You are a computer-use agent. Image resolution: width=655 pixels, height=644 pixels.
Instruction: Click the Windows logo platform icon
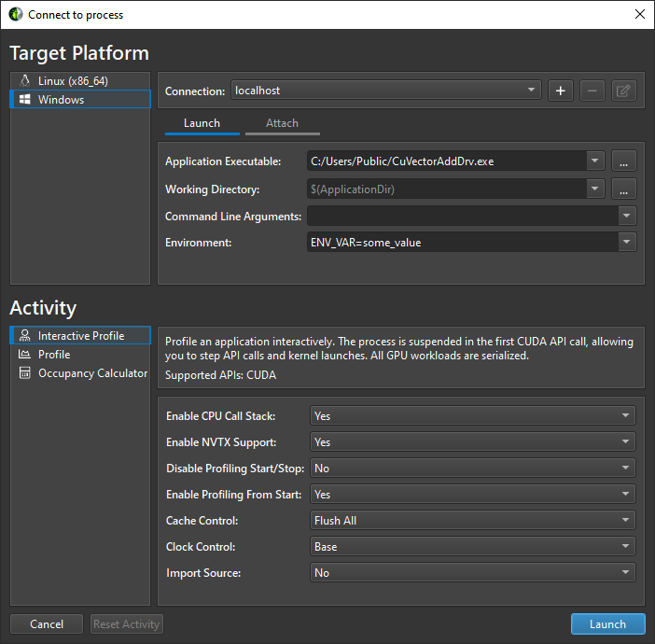(x=25, y=100)
